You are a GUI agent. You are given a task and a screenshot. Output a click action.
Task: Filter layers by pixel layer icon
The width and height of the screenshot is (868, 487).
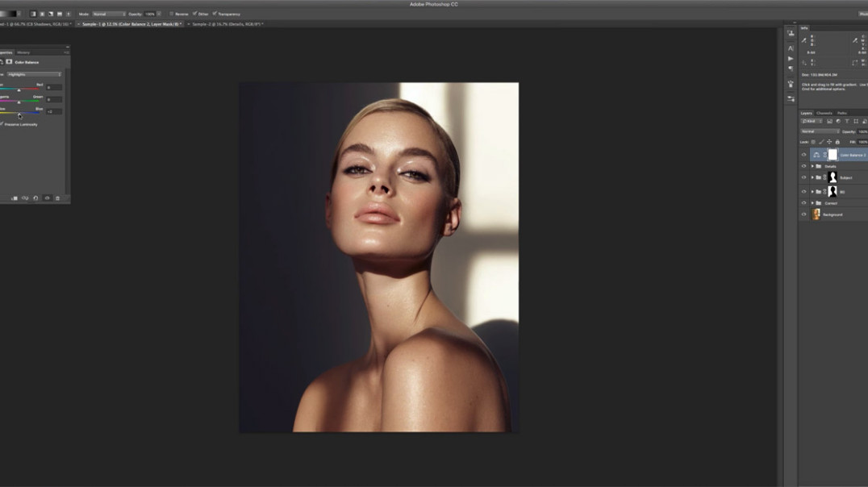(x=829, y=121)
